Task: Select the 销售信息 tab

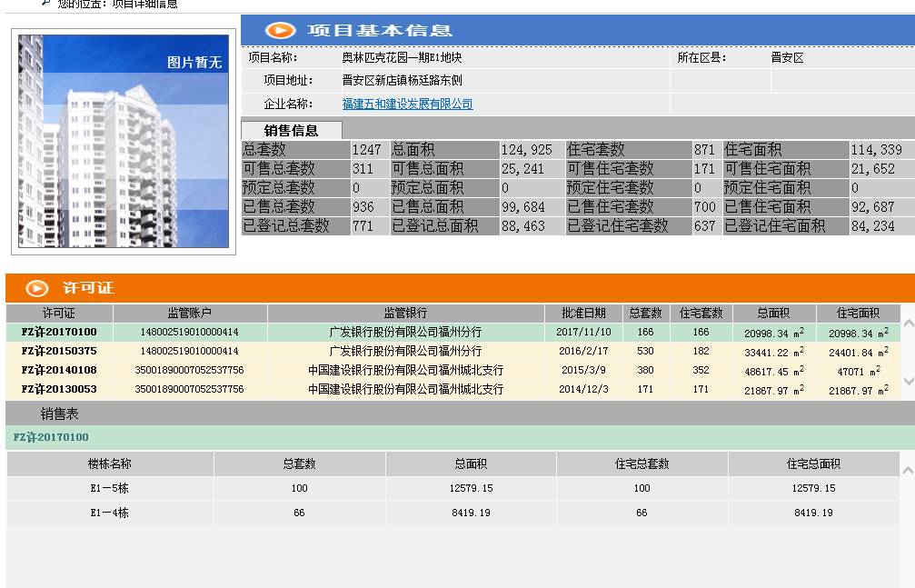Action: click(291, 128)
